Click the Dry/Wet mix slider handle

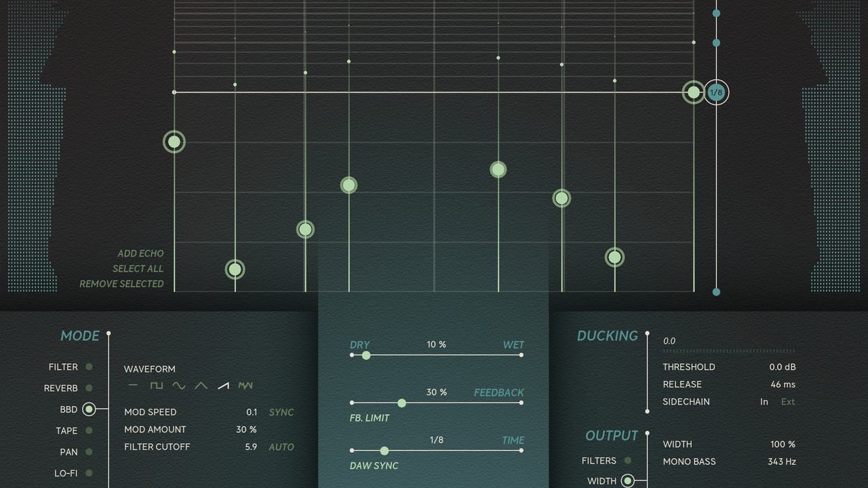[x=366, y=355]
